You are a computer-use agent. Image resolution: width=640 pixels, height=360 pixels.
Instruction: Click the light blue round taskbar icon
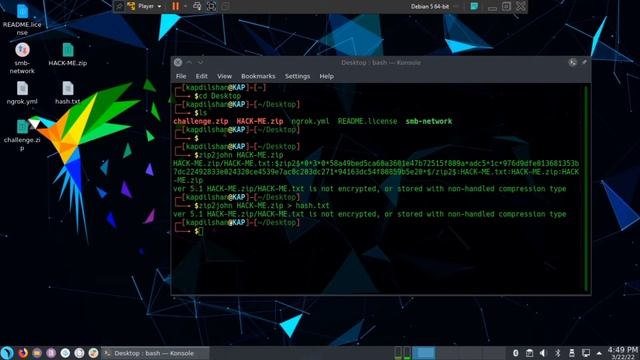[x=65, y=353]
